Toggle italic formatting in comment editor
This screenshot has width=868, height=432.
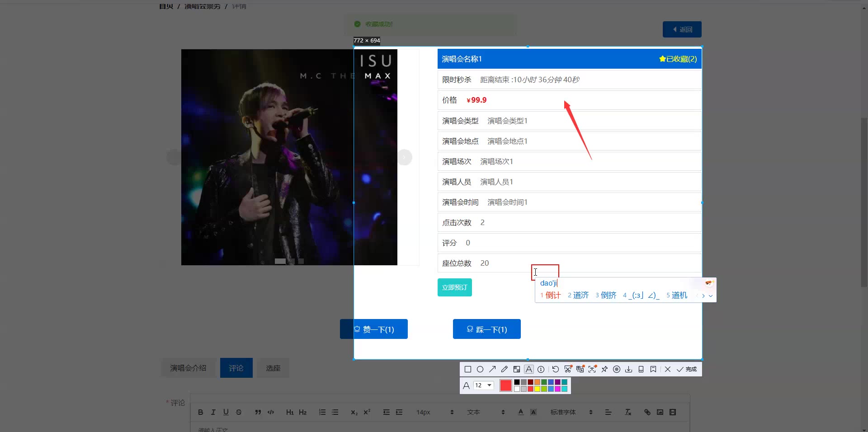[213, 412]
